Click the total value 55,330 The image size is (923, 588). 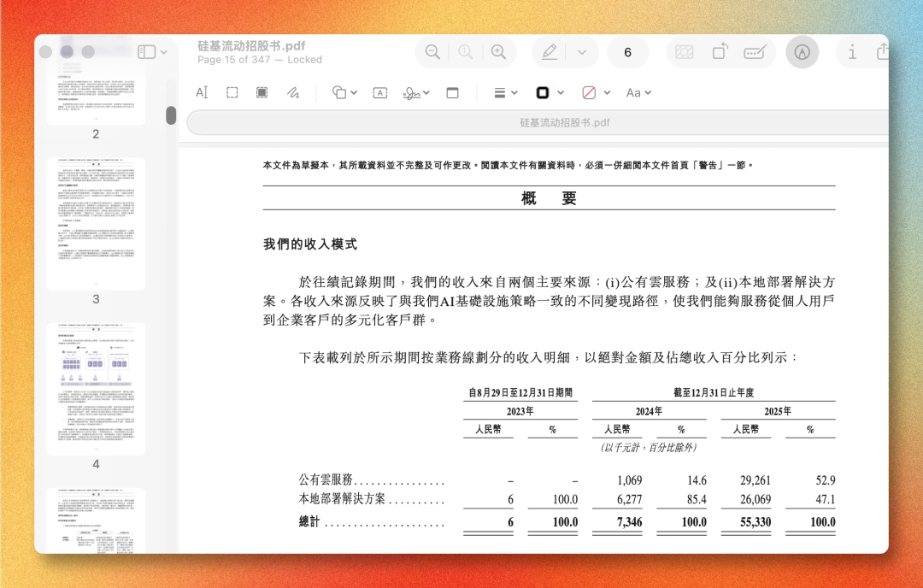(755, 522)
